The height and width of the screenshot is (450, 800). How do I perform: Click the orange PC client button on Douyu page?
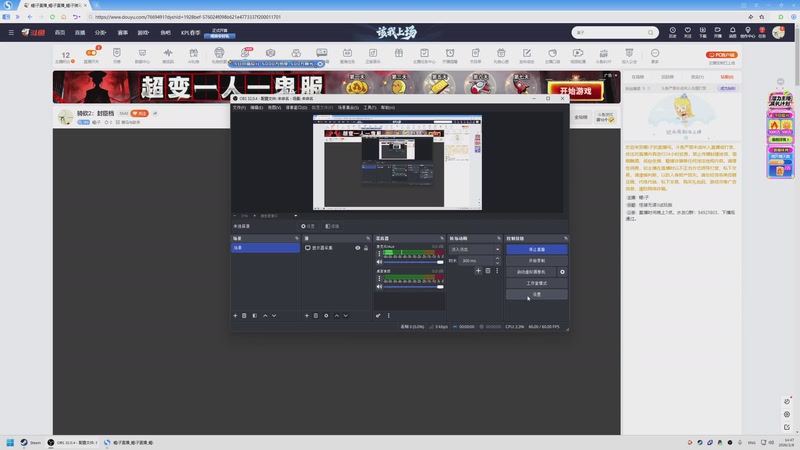721,55
